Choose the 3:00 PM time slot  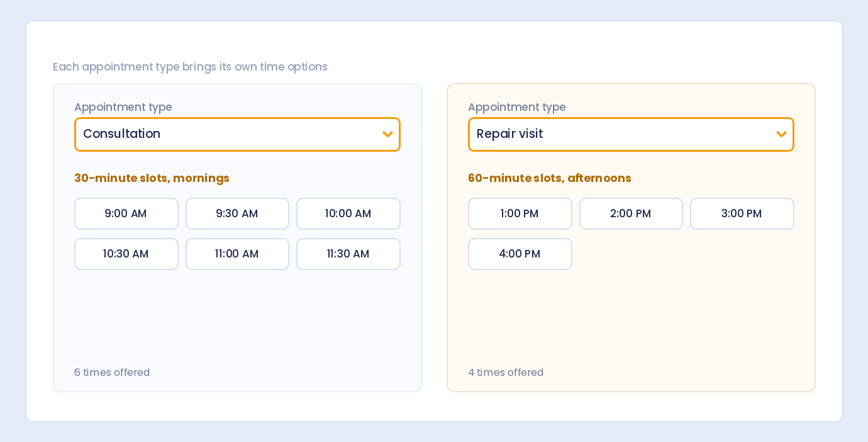(x=742, y=213)
